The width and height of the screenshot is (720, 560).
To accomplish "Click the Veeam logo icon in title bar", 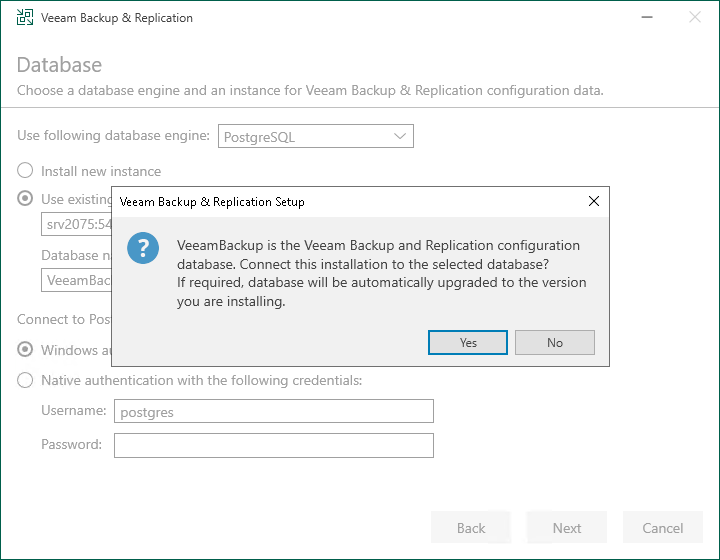I will pos(25,17).
